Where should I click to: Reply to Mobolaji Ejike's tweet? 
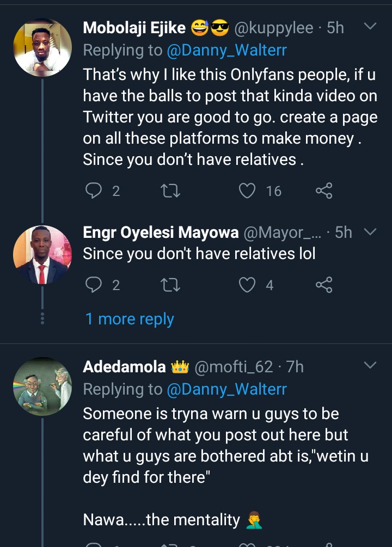point(94,190)
